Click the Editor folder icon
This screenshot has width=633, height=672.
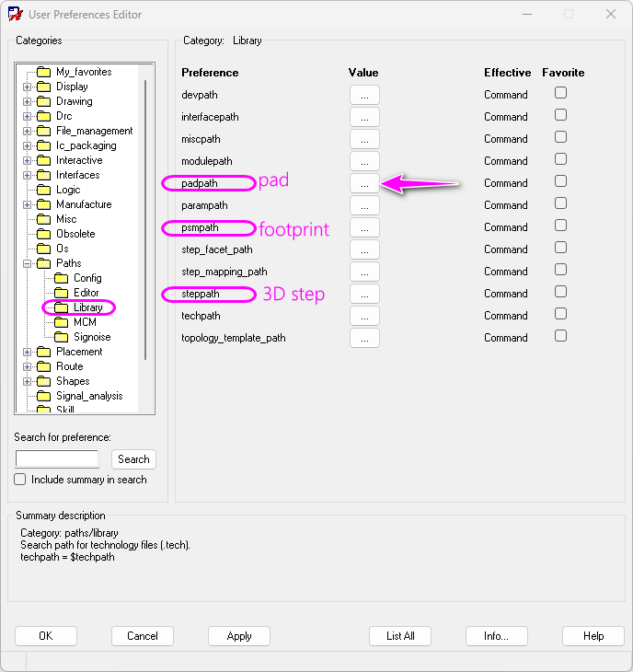(x=62, y=293)
